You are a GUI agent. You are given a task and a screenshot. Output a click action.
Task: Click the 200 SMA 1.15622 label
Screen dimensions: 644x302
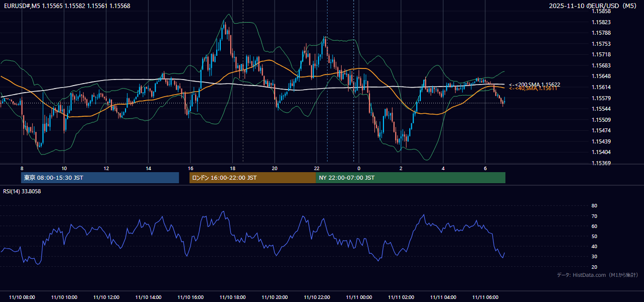[535, 85]
